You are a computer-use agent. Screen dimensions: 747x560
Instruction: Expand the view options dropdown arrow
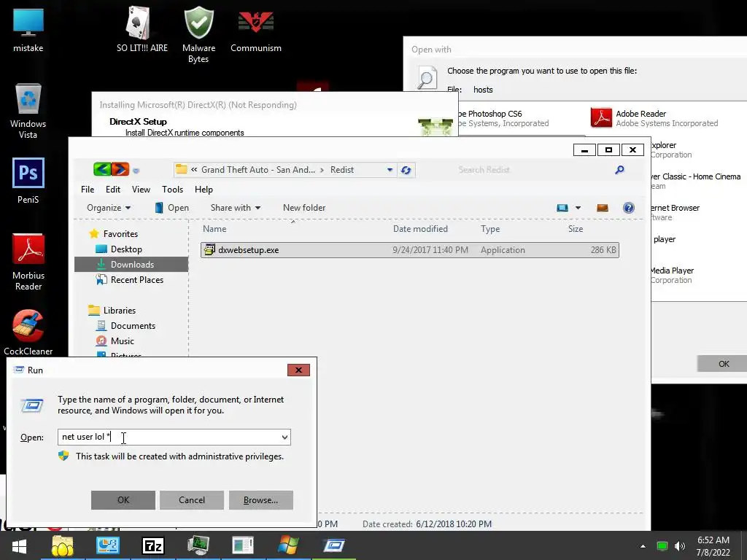[x=578, y=208]
